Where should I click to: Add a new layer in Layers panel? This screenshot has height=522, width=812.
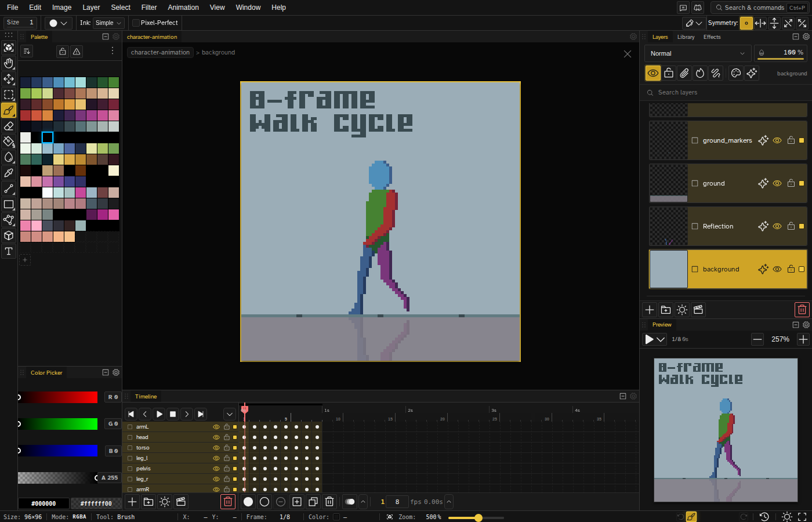650,310
